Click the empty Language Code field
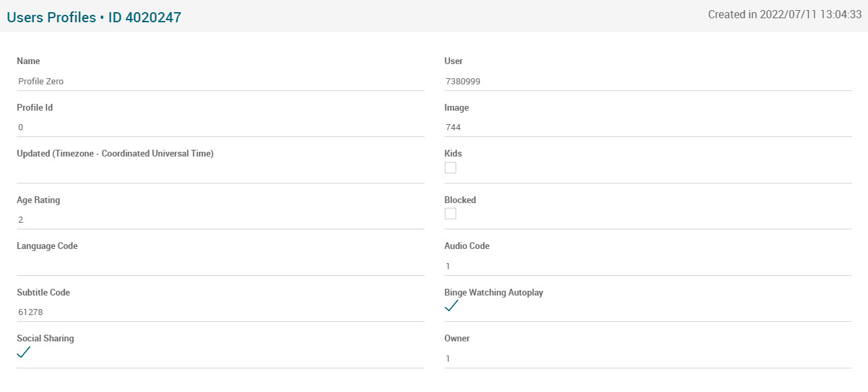 pos(220,265)
